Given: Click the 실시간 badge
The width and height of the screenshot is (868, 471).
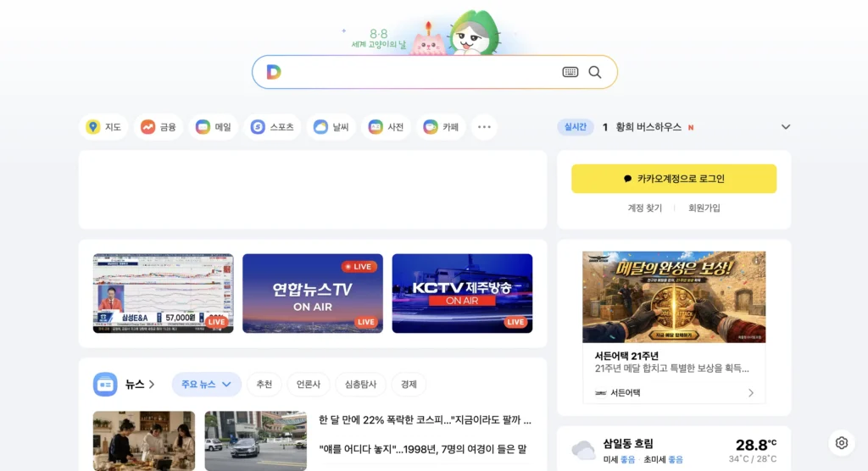Looking at the screenshot, I should click(x=576, y=127).
